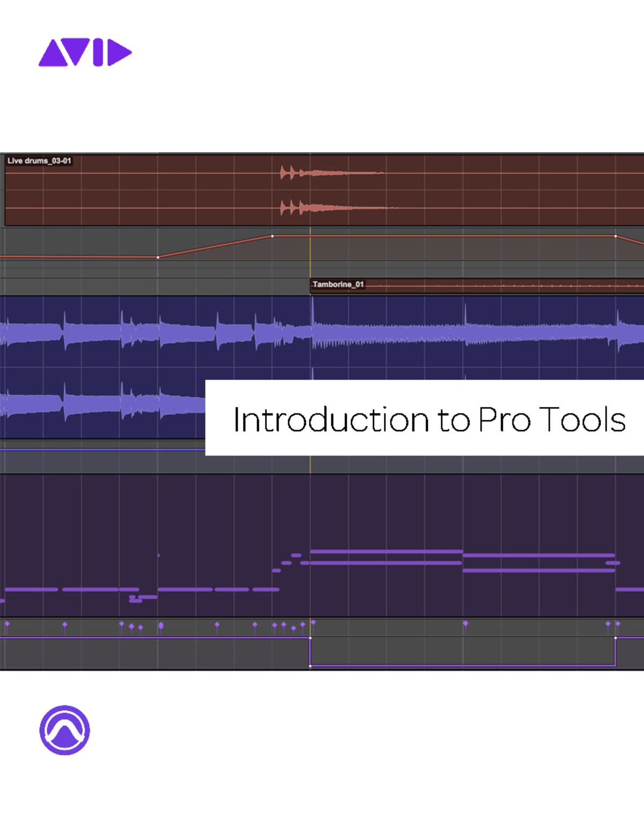This screenshot has width=644, height=834.
Task: Click the first automation breakpoint on the red line
Action: [158, 258]
